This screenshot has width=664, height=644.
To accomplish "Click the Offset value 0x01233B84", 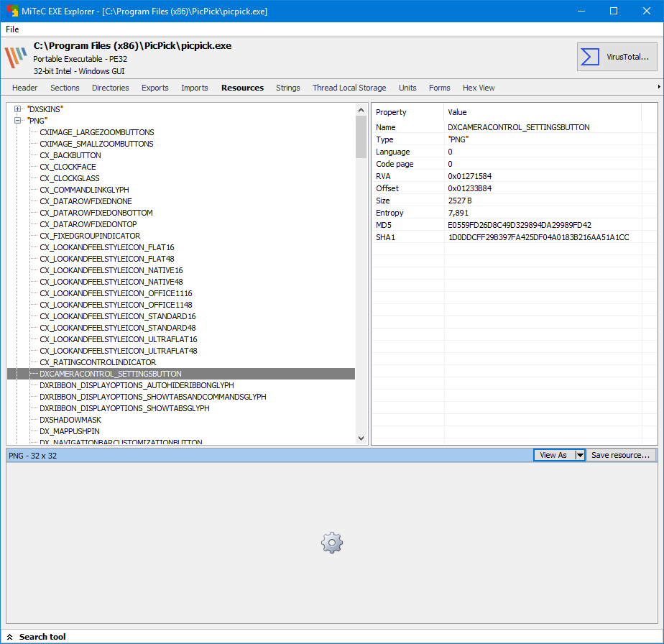I will click(x=470, y=188).
